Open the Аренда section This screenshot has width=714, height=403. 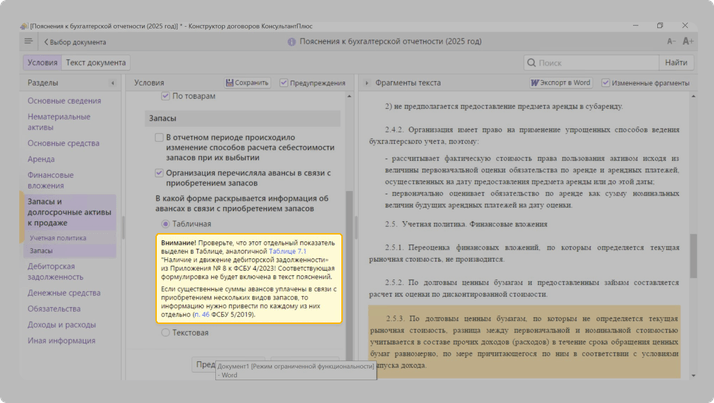[41, 159]
